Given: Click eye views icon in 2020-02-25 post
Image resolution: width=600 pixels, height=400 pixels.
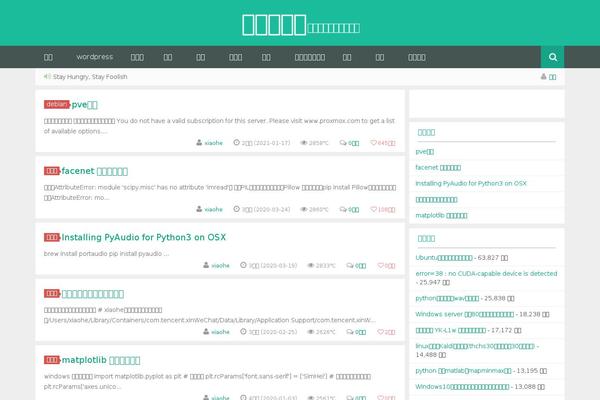Looking at the screenshot, I should [x=311, y=332].
